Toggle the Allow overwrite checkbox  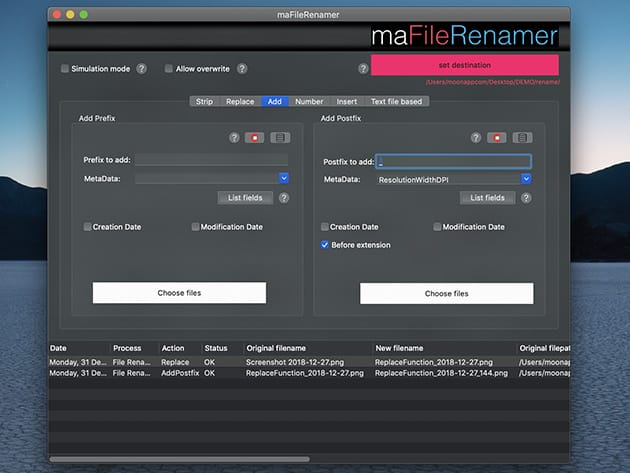coord(169,69)
